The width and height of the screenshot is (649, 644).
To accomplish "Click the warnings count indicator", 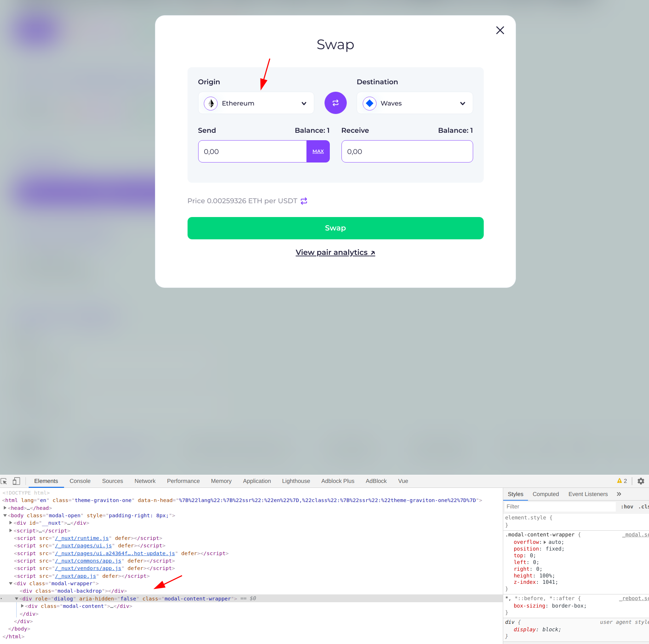I will (x=622, y=481).
